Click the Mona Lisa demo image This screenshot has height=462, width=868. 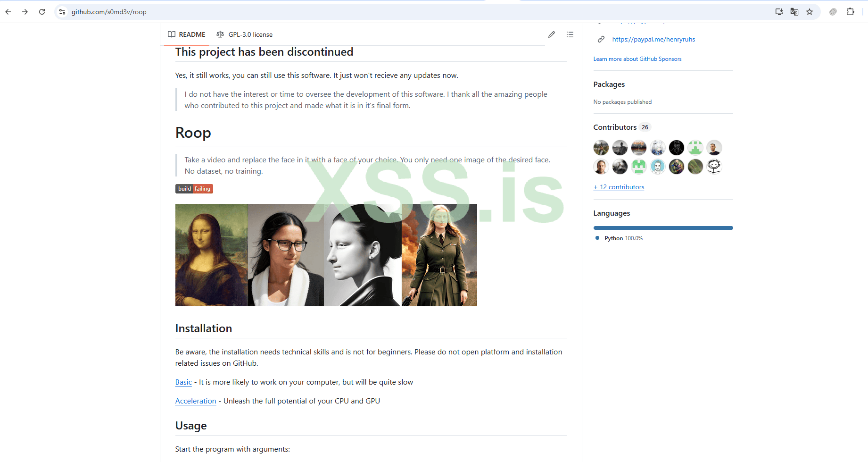(326, 255)
